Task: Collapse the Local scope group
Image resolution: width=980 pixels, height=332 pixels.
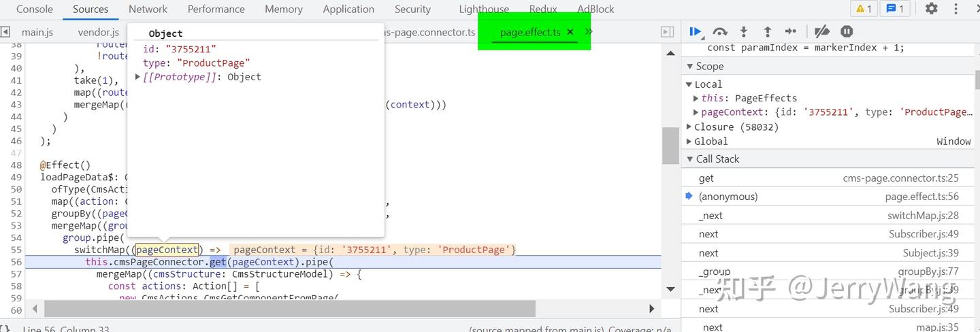Action: (x=689, y=84)
